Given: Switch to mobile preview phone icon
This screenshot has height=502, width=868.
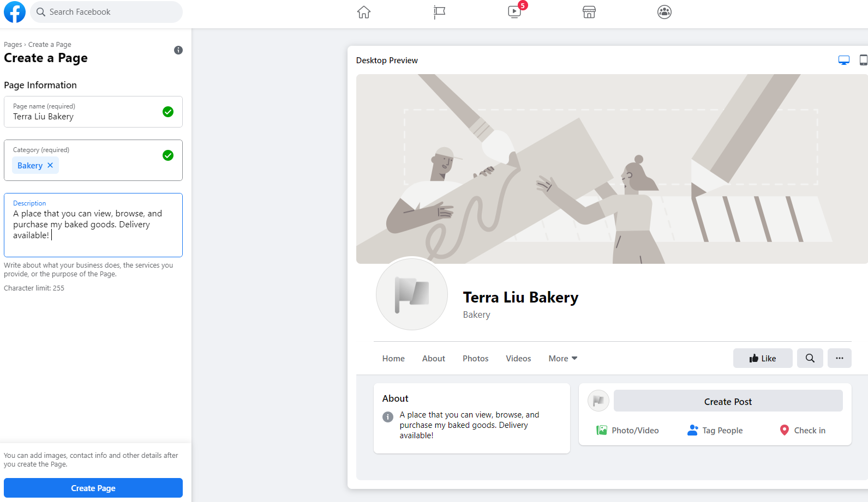Looking at the screenshot, I should click(x=863, y=60).
